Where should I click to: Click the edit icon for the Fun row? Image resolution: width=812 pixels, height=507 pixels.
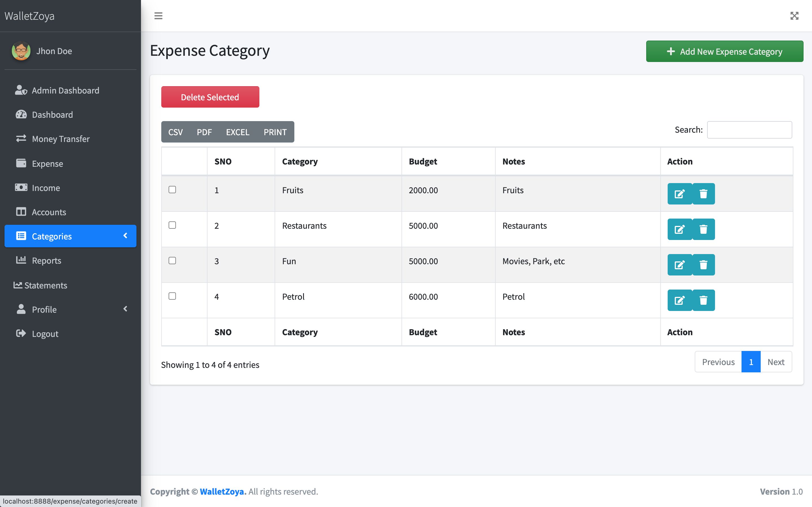point(679,265)
